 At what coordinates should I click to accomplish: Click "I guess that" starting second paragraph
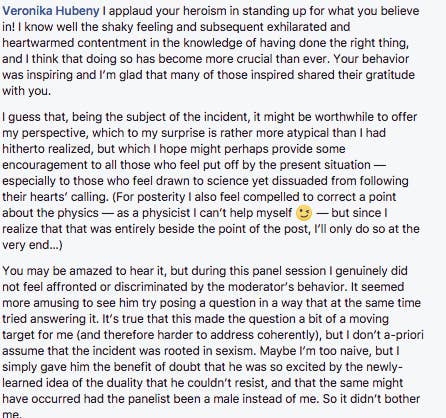32,117
